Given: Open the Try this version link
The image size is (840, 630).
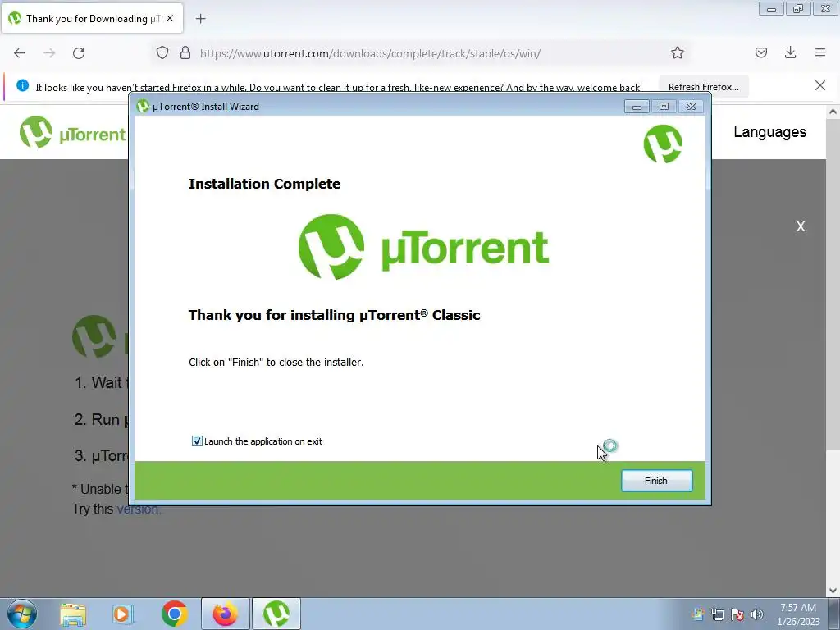Looking at the screenshot, I should click(138, 509).
